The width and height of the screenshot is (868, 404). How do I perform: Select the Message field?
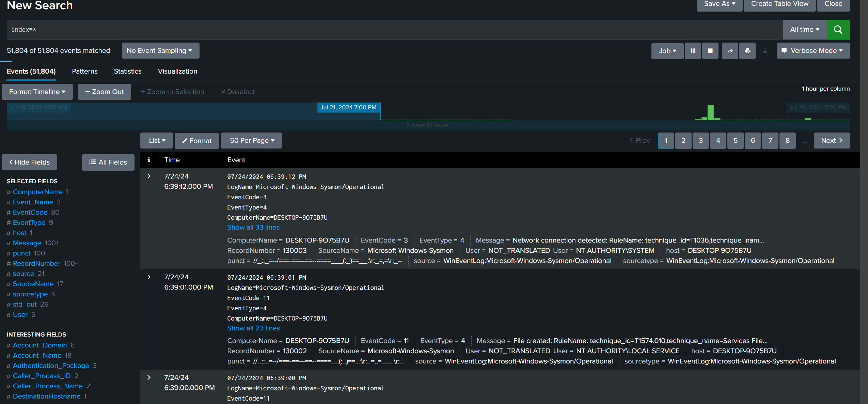point(27,243)
